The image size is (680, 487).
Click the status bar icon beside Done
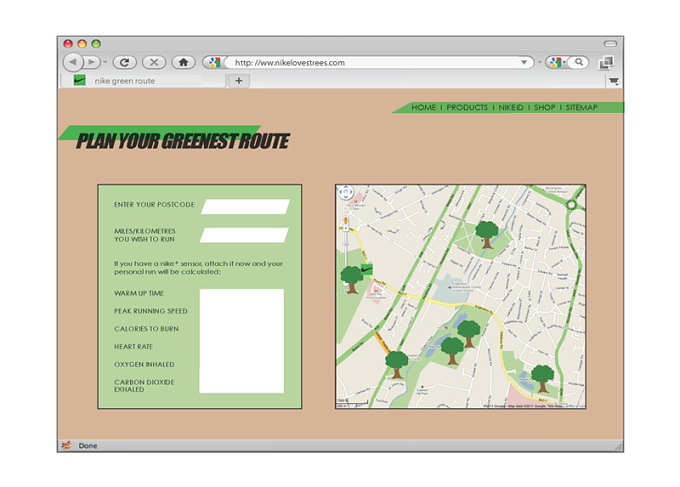[66, 445]
